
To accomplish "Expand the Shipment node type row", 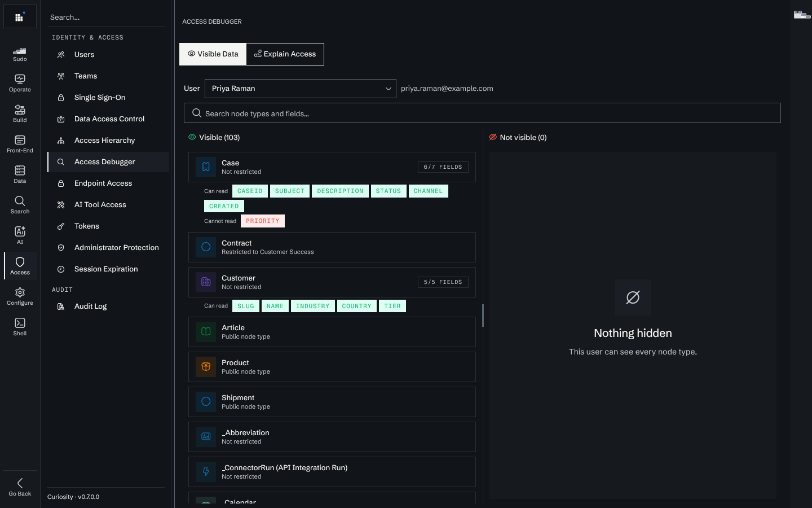I will [x=332, y=402].
